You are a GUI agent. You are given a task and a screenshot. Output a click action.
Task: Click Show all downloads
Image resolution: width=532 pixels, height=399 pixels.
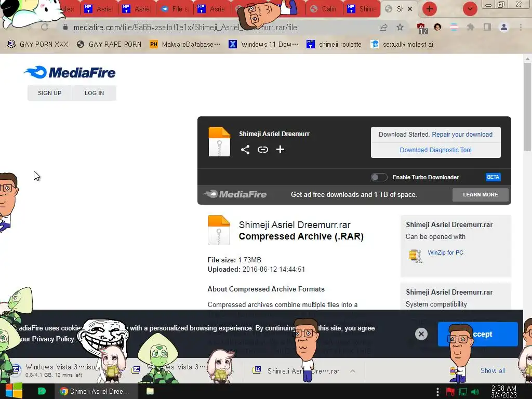[493, 370]
